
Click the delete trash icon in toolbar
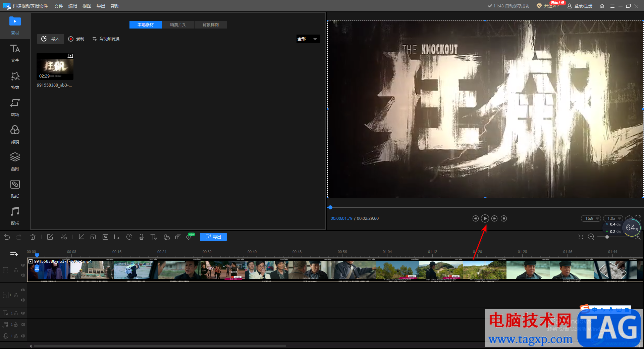tap(33, 237)
